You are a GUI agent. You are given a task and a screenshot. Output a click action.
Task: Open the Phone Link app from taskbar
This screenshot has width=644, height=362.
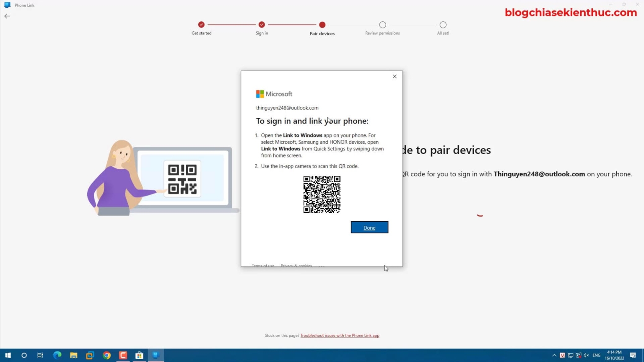pos(156,355)
